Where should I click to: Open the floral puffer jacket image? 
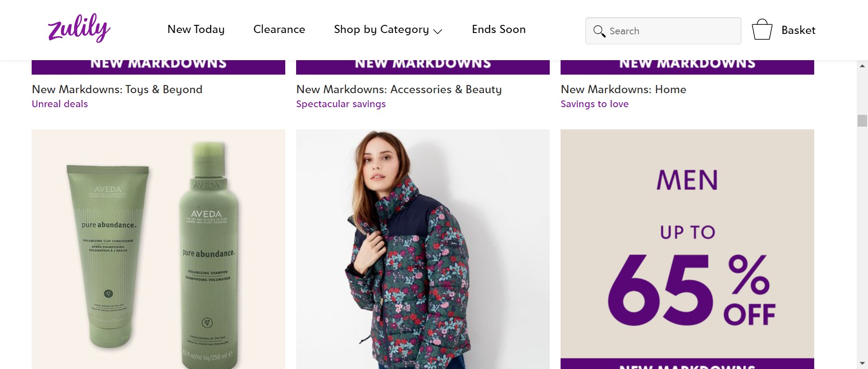(423, 249)
